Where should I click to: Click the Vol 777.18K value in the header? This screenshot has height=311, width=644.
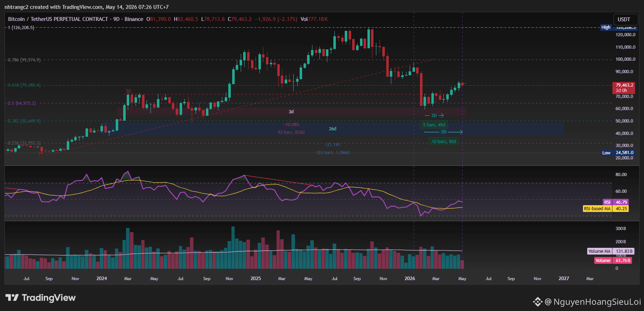pos(314,19)
